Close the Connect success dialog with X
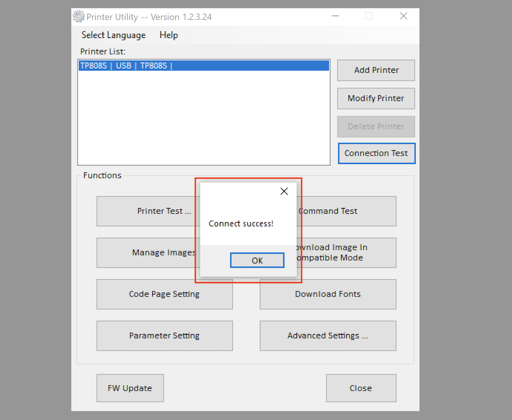Viewport: 512px width, 420px height. coord(284,192)
